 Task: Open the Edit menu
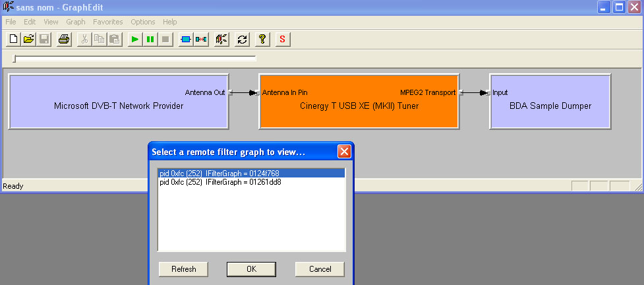[x=30, y=22]
